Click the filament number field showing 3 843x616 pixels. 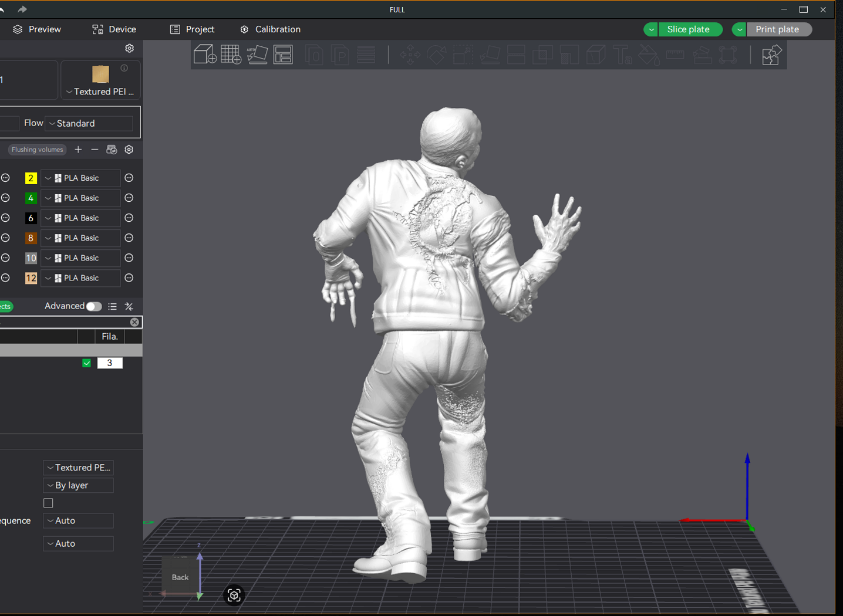click(110, 363)
